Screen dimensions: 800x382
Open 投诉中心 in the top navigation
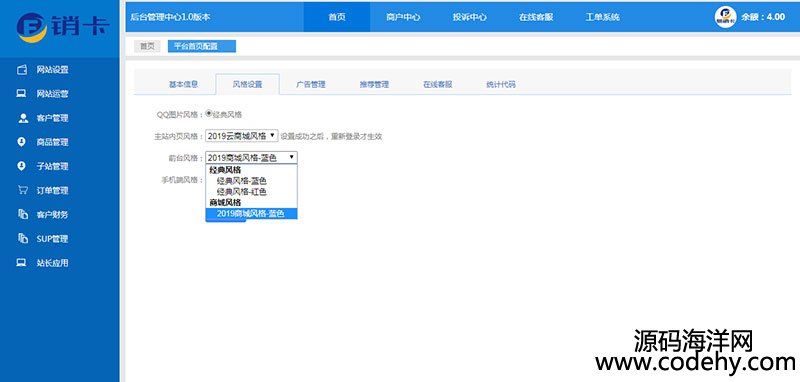[x=469, y=17]
